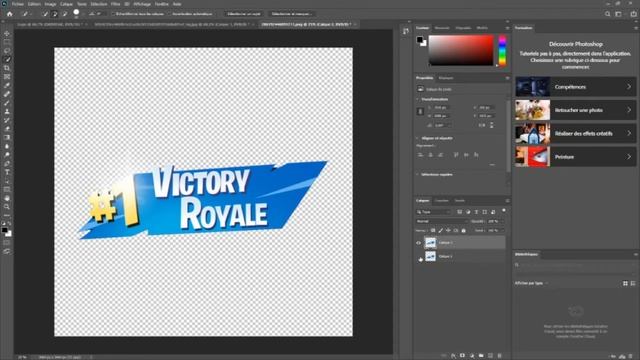Select the Brush tool
The width and height of the screenshot is (640, 360).
coord(7,103)
